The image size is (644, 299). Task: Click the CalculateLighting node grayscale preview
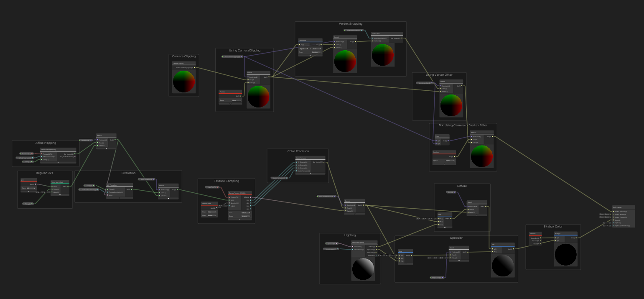coord(363,269)
